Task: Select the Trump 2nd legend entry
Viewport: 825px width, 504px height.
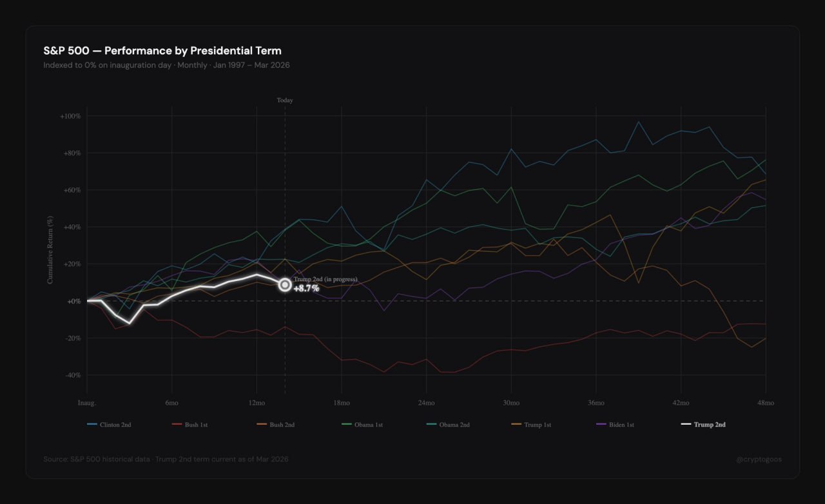Action: click(x=703, y=425)
